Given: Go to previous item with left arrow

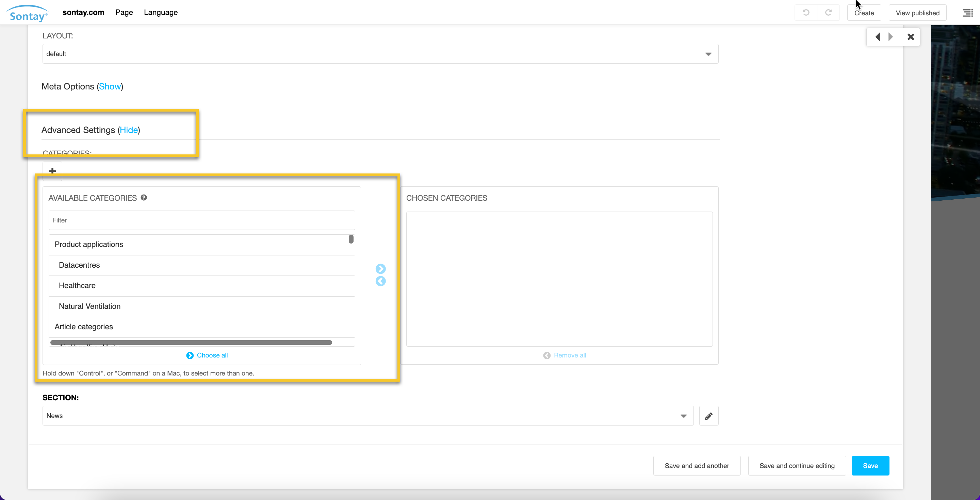Looking at the screenshot, I should tap(878, 37).
